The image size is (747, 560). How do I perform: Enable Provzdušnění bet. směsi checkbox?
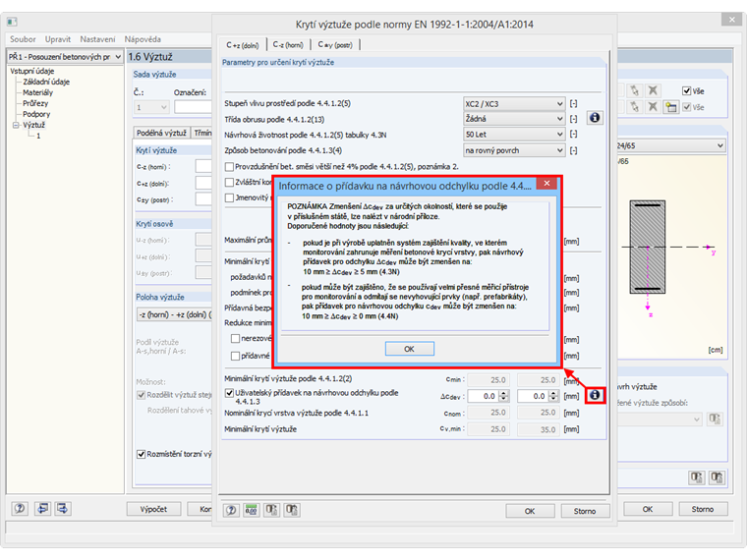pyautogui.click(x=229, y=167)
